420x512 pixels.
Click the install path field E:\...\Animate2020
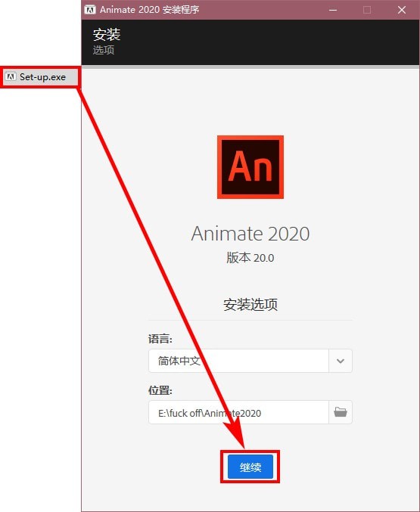point(238,412)
